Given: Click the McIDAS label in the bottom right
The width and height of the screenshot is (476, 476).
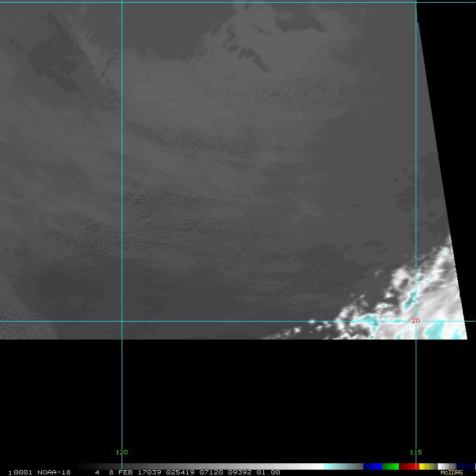Looking at the screenshot, I should pos(452,472).
